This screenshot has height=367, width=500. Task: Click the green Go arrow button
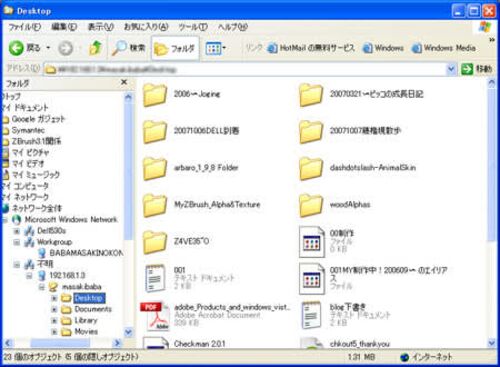click(467, 69)
